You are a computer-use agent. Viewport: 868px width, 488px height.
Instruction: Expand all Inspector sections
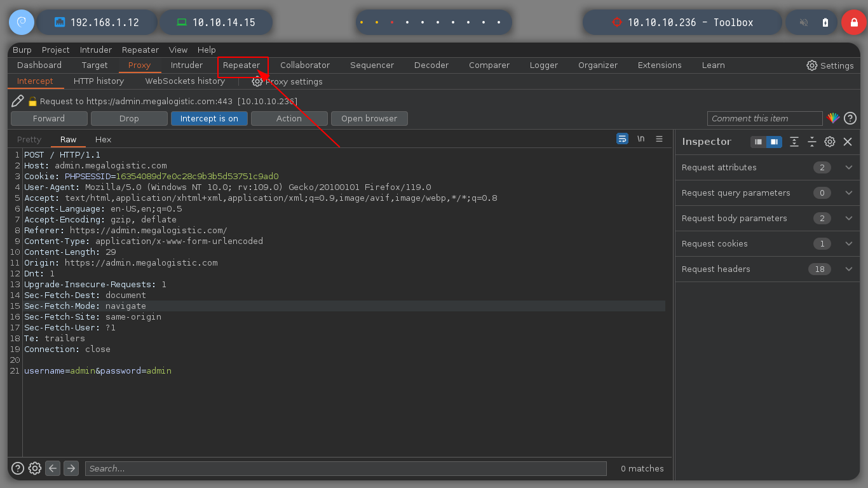coord(794,142)
